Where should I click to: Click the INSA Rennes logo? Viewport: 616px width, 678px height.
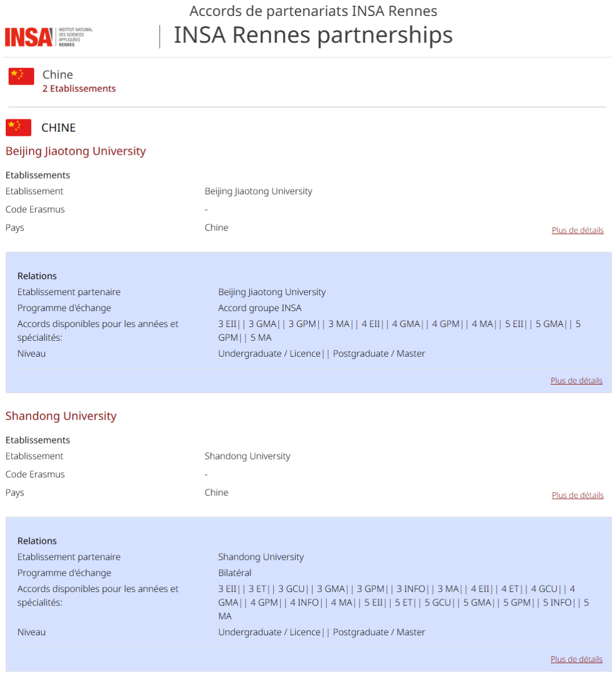pyautogui.click(x=48, y=37)
